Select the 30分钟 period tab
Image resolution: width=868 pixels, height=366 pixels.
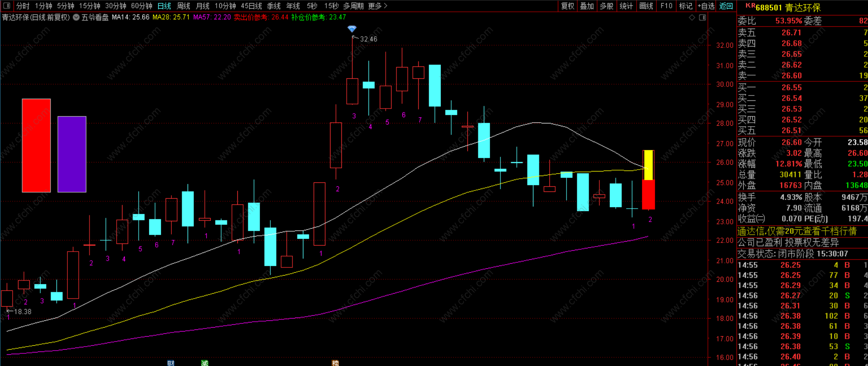116,6
